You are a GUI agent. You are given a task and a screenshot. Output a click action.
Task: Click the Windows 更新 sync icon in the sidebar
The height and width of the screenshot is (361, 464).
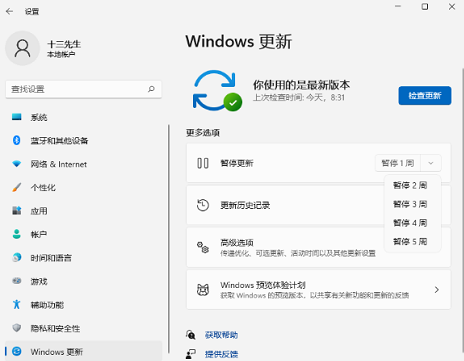(x=17, y=351)
